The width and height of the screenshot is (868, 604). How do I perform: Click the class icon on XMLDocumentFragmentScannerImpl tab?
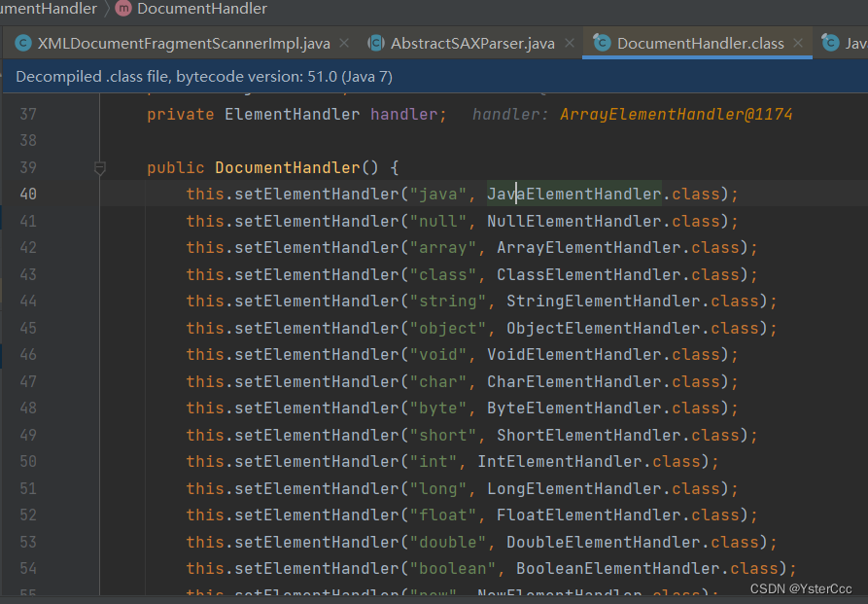[23, 43]
